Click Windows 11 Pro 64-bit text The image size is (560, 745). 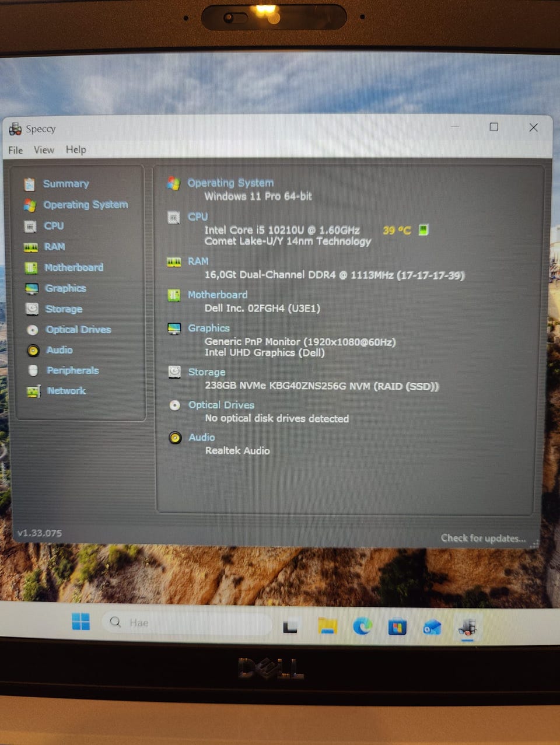pyautogui.click(x=258, y=197)
